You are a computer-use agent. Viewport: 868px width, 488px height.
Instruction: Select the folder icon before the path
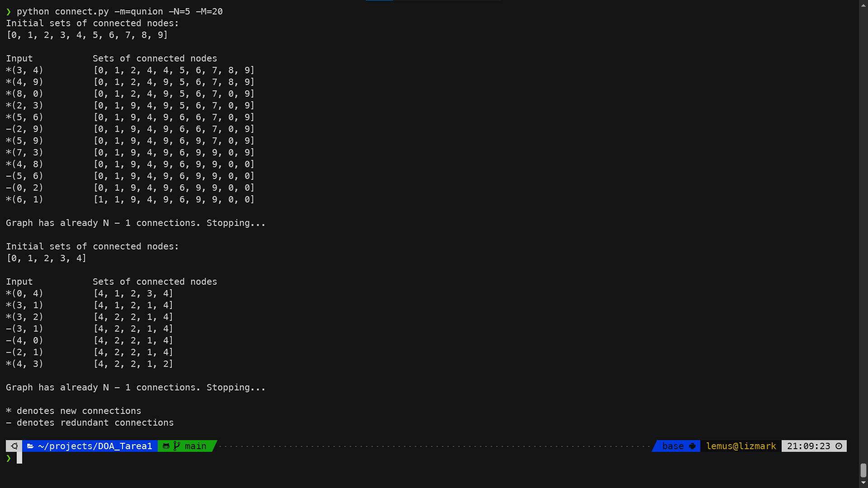tap(30, 446)
